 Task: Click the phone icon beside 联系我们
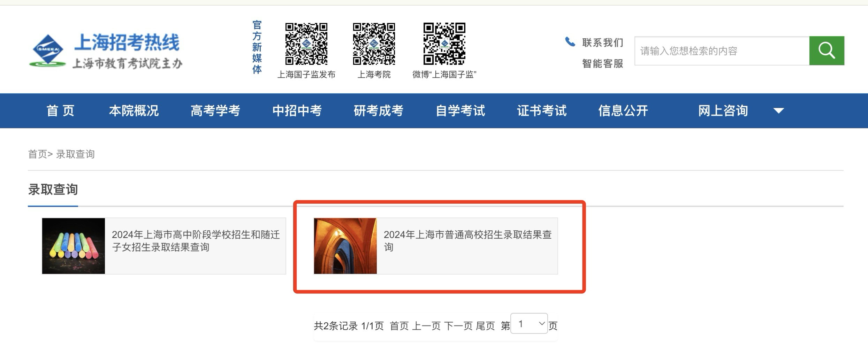click(x=570, y=42)
